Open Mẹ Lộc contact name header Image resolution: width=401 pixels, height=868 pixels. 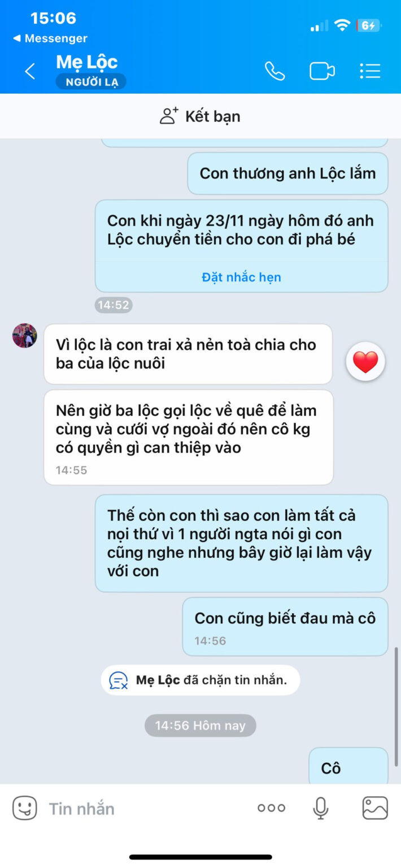tap(87, 62)
